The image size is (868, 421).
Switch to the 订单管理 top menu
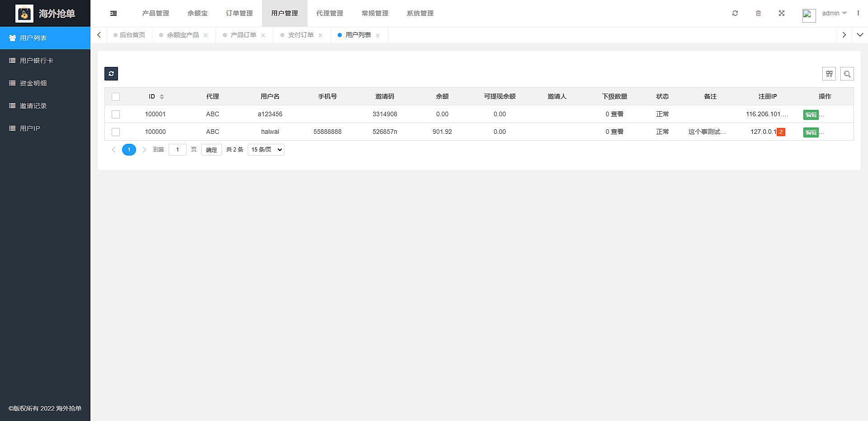click(239, 14)
